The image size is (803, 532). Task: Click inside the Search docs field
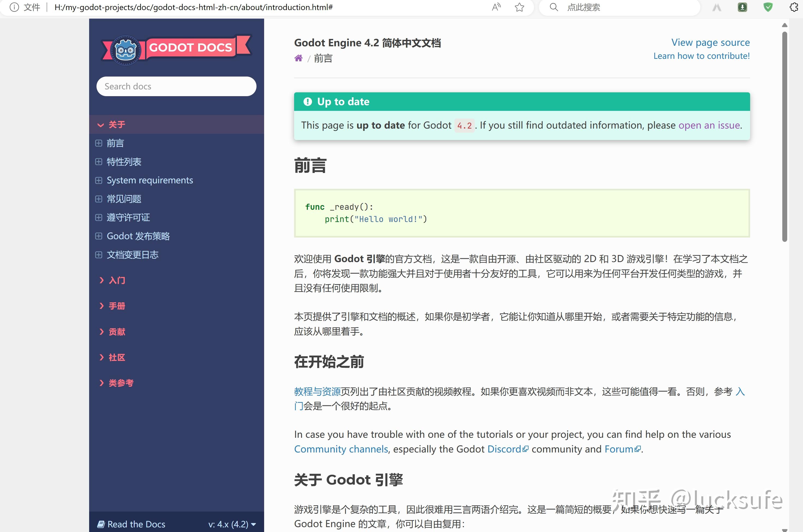176,86
